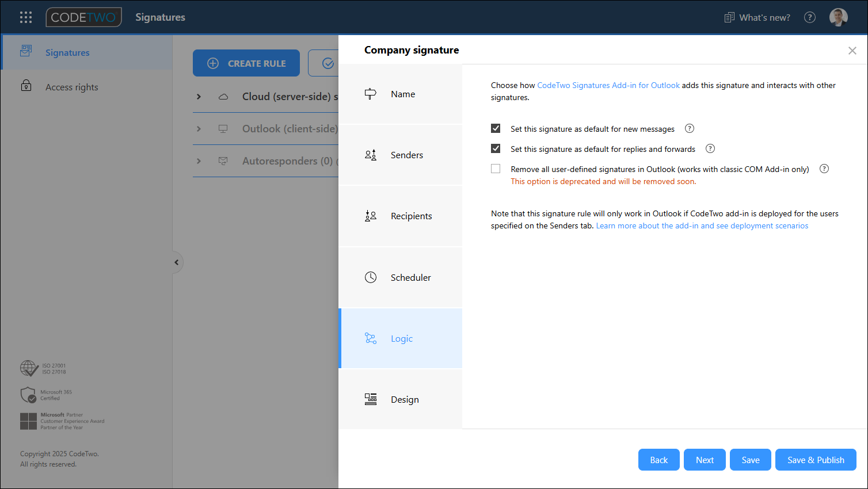Click the Logic nodes icon
This screenshot has width=868, height=489.
pos(371,338)
